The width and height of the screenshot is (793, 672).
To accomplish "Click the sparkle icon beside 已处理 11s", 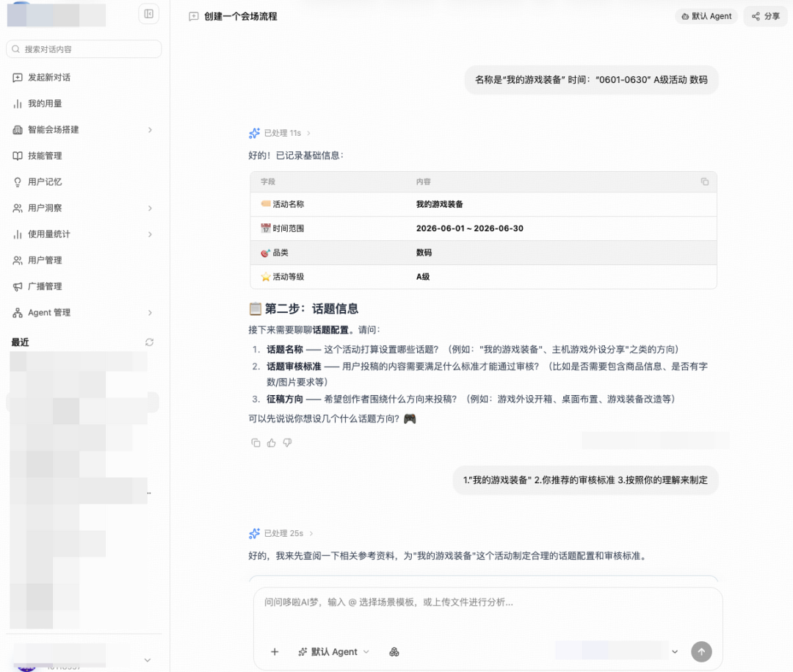I will coord(254,133).
